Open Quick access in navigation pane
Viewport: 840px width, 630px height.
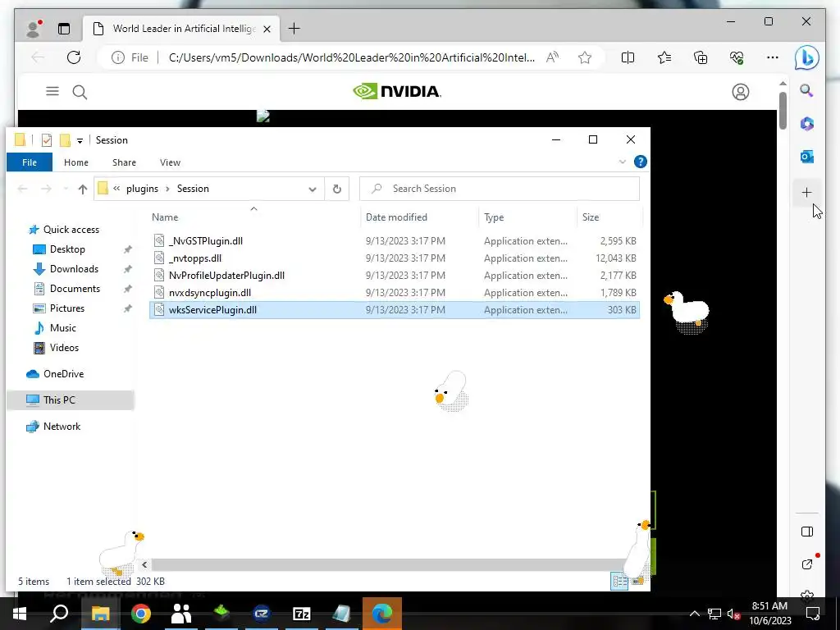tap(71, 230)
